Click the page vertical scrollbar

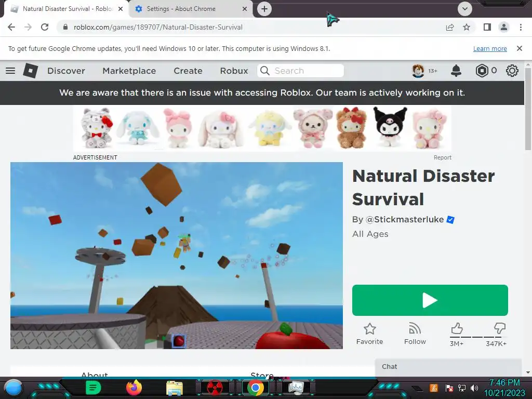pos(528,109)
